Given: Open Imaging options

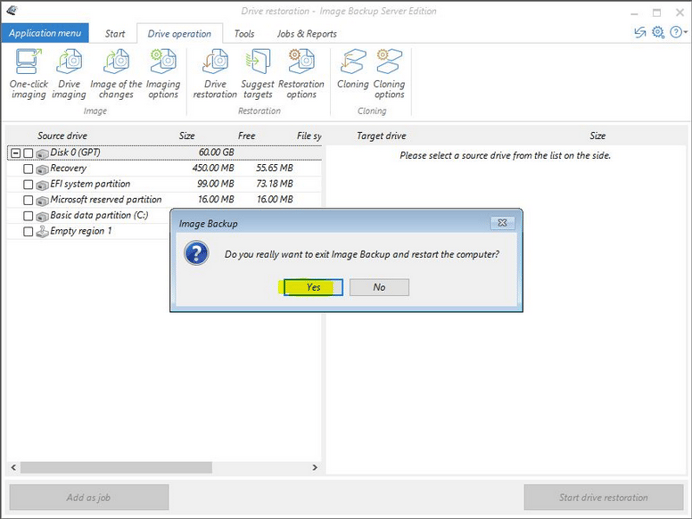Looking at the screenshot, I should click(x=163, y=74).
